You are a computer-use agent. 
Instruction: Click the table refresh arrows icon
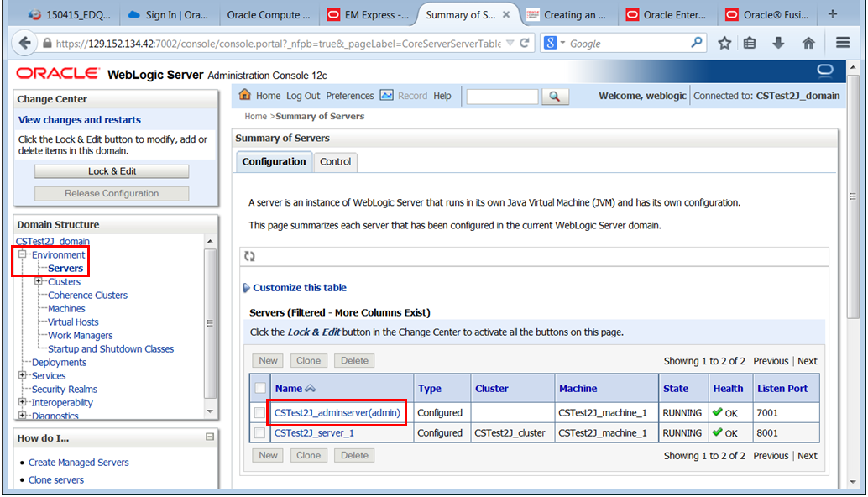pyautogui.click(x=249, y=256)
